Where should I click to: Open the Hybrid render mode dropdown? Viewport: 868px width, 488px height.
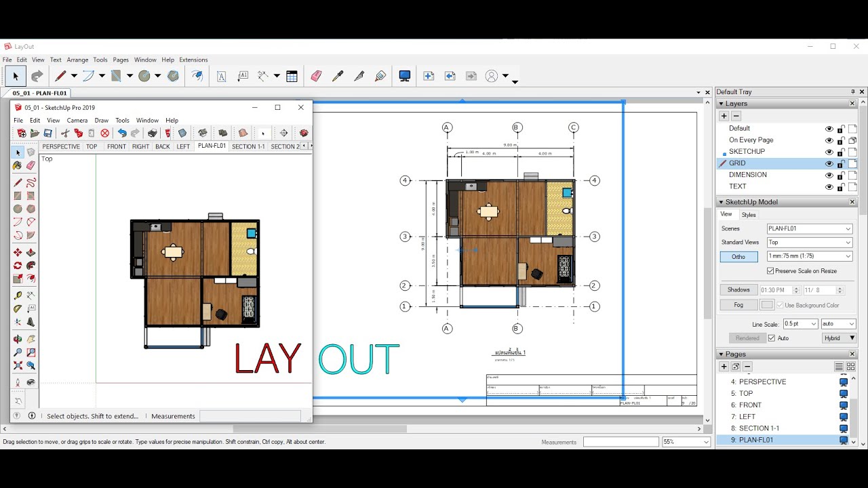point(839,338)
